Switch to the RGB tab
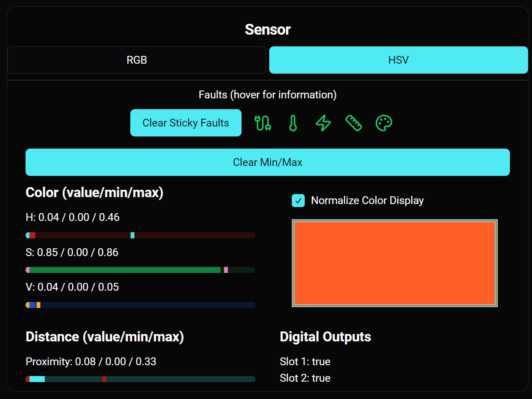The width and height of the screenshot is (532, 399). (137, 60)
